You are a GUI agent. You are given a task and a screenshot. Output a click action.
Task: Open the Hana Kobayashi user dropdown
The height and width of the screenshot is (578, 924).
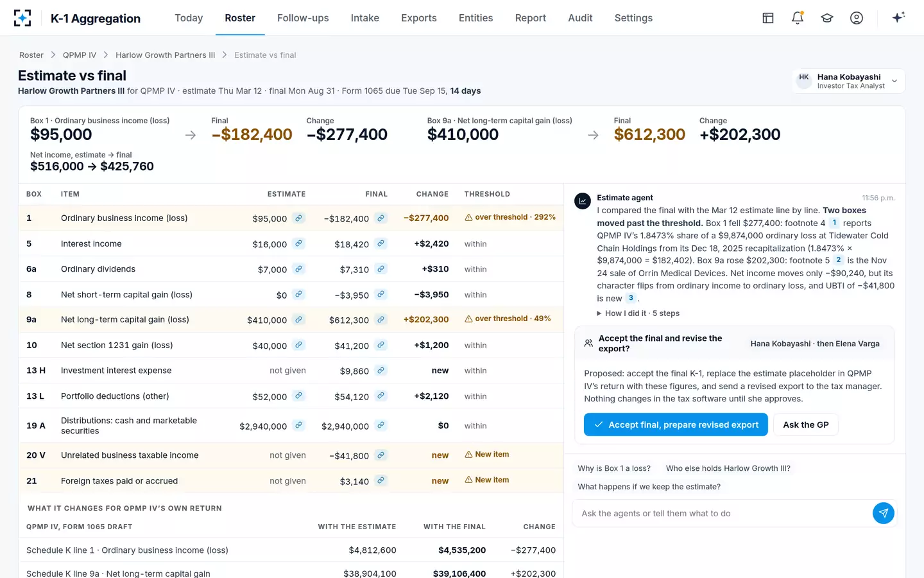(849, 81)
